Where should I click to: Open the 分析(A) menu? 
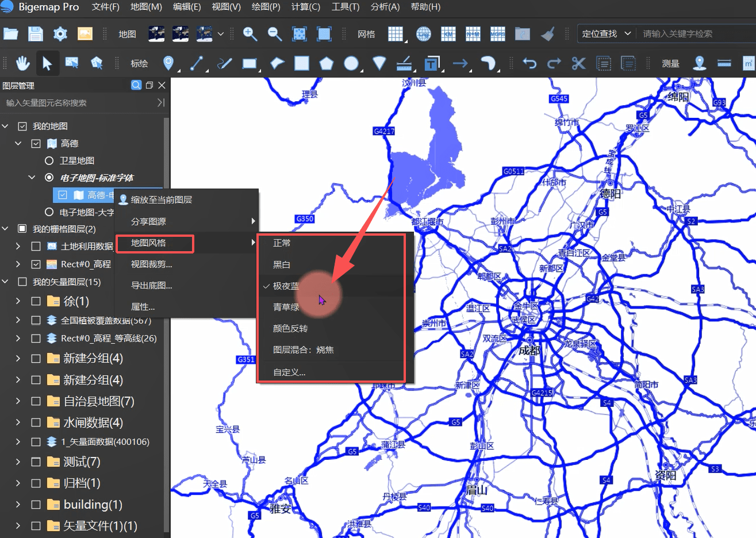(385, 7)
